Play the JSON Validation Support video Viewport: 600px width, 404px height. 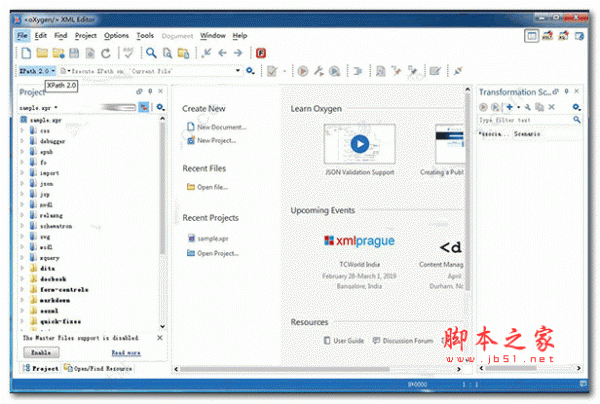pos(360,144)
